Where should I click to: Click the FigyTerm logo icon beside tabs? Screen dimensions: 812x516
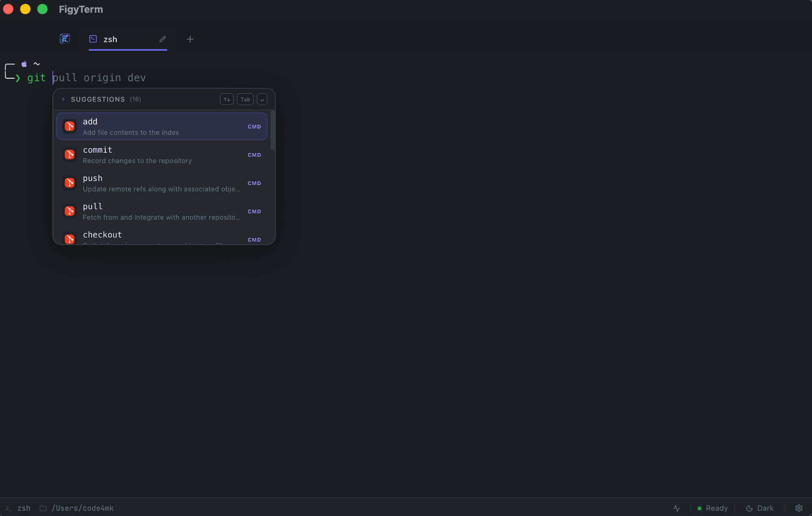(65, 39)
